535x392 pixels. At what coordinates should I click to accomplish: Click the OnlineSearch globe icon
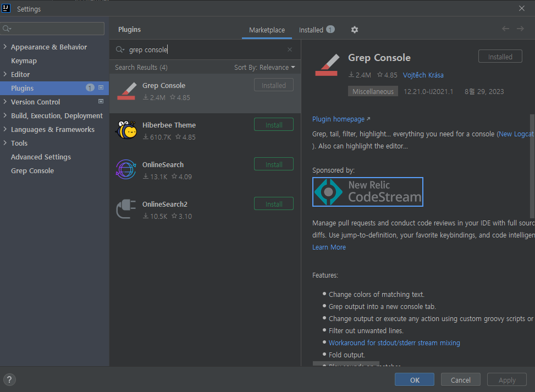pos(126,169)
